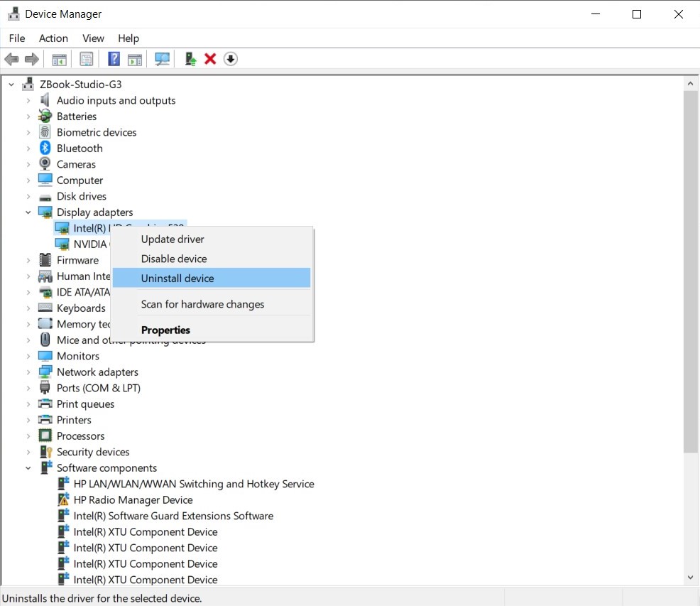Collapse the Software components category

pos(28,468)
